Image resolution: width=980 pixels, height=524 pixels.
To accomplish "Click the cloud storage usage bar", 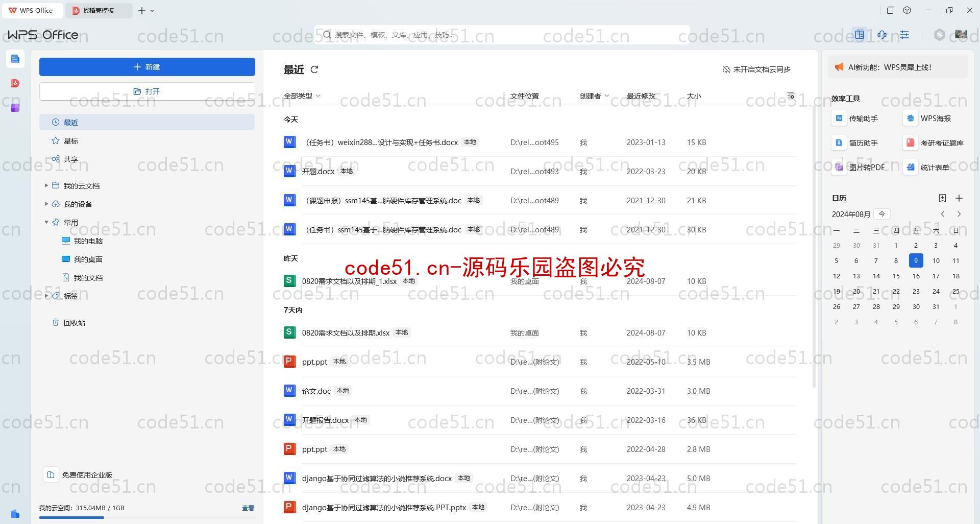I will pyautogui.click(x=147, y=517).
